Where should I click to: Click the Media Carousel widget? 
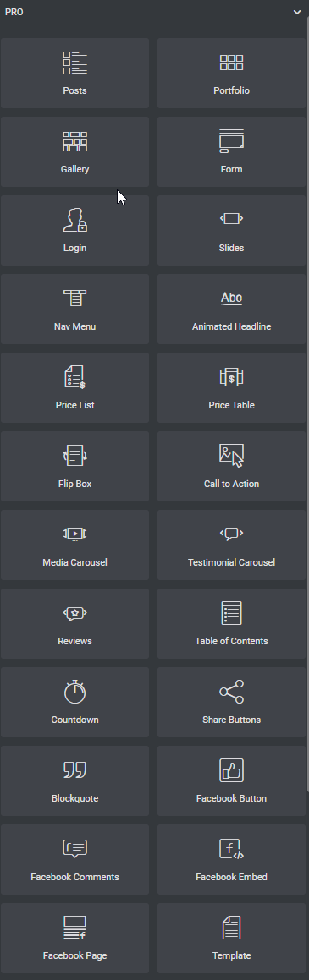(x=75, y=545)
